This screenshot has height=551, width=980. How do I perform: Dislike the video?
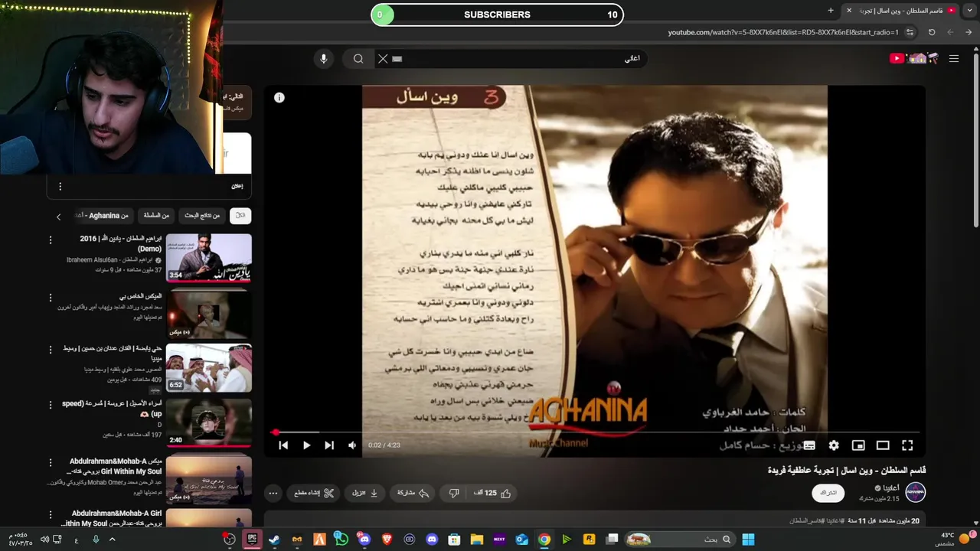(x=454, y=494)
